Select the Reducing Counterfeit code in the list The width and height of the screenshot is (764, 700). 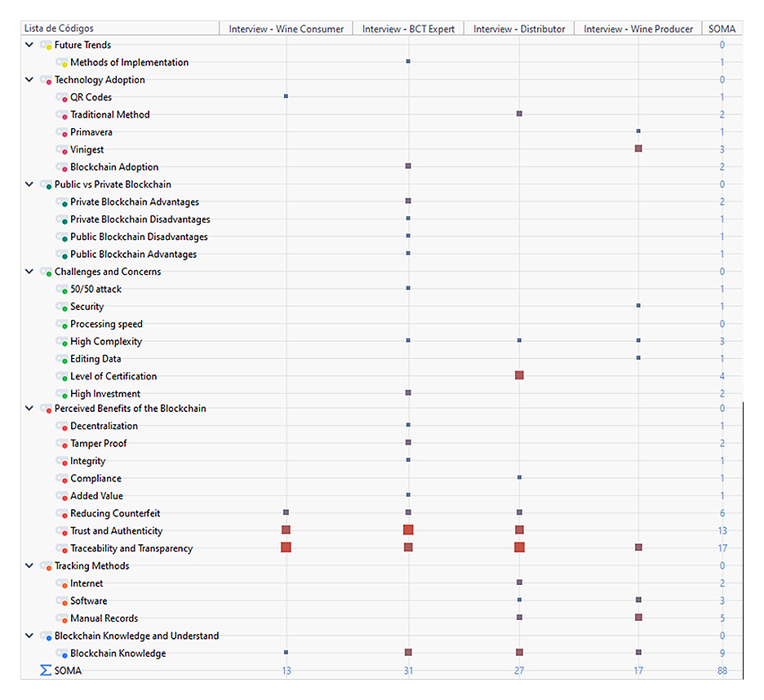point(115,513)
